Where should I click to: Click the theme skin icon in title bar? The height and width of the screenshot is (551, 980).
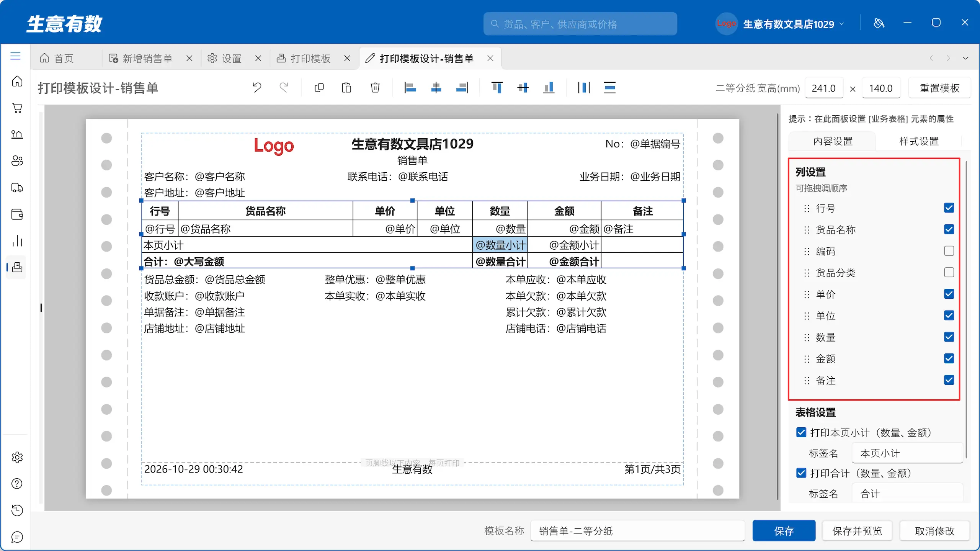pos(879,23)
